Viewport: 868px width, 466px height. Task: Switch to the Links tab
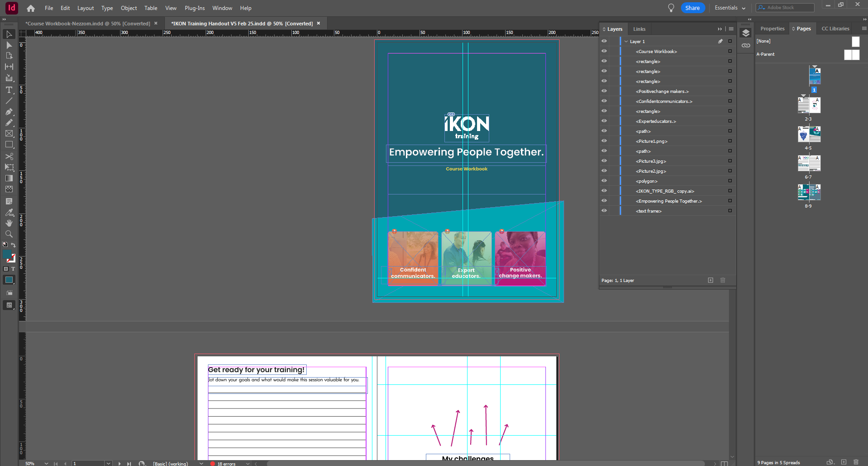click(x=639, y=29)
